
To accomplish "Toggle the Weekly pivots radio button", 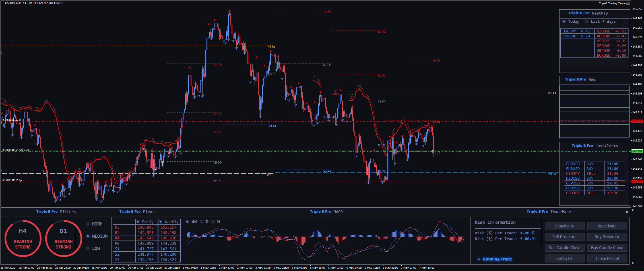I will 161,222.
